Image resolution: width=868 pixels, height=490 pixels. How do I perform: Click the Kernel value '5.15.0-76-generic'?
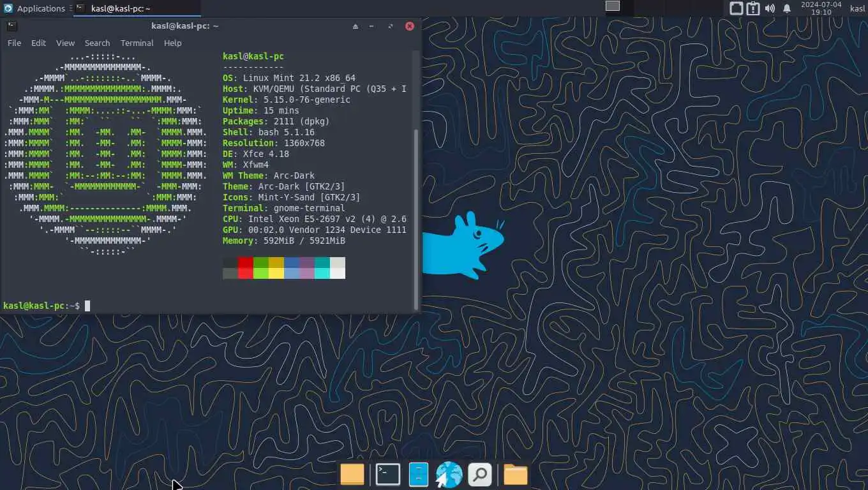coord(307,100)
